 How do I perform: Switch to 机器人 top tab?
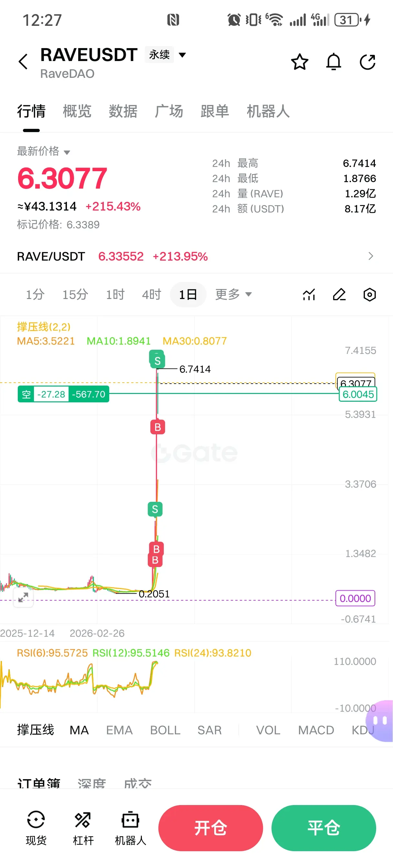pyautogui.click(x=268, y=111)
